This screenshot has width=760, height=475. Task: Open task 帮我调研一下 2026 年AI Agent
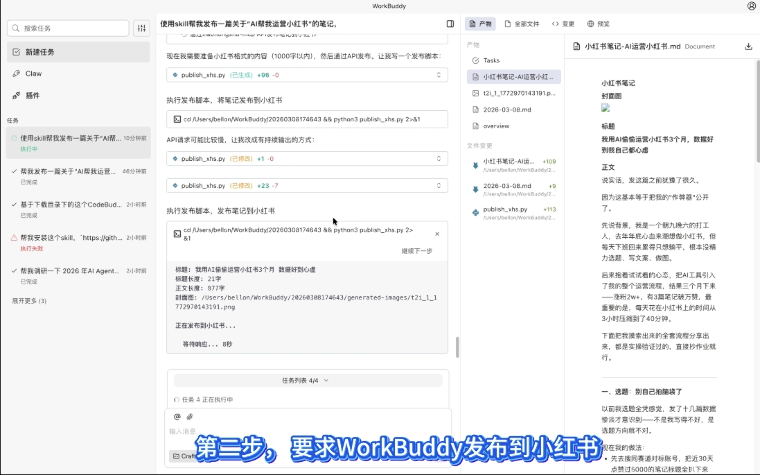pyautogui.click(x=79, y=275)
